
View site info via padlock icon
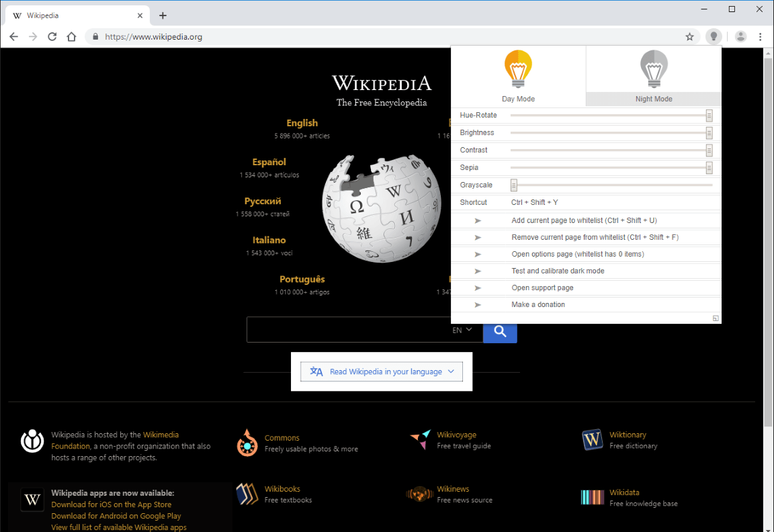tap(95, 36)
